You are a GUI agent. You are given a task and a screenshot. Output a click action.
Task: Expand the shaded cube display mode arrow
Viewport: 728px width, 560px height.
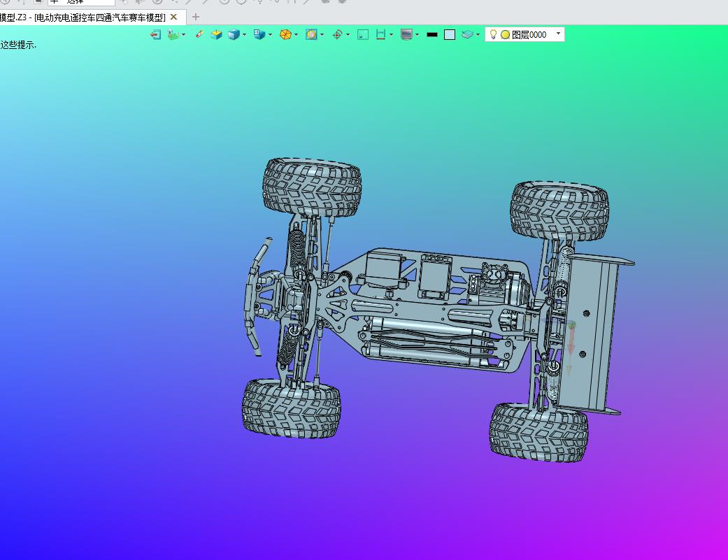pos(244,34)
